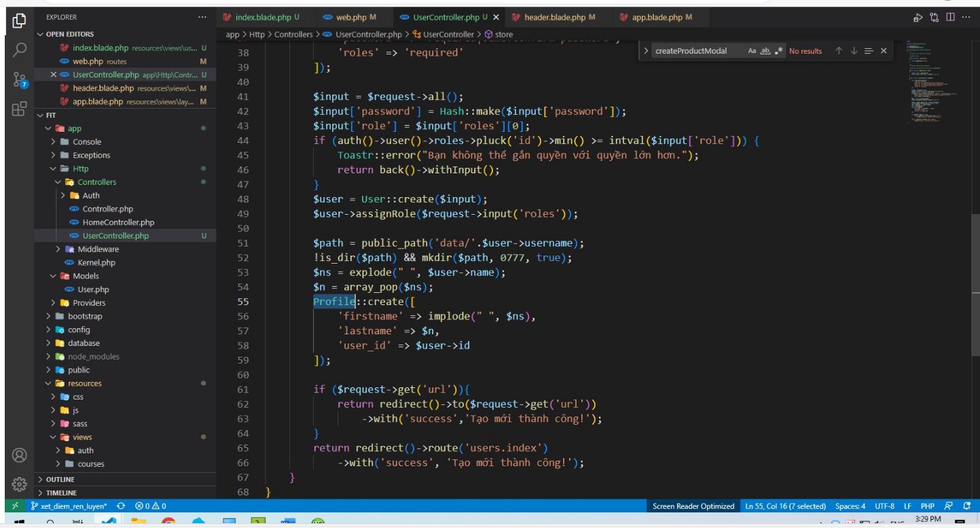
Task: Expand the OUTLINE section
Action: [60, 479]
